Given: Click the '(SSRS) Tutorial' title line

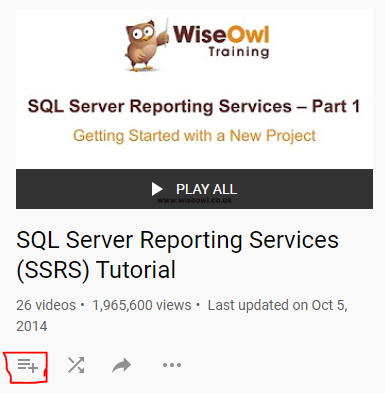Looking at the screenshot, I should (x=96, y=270).
